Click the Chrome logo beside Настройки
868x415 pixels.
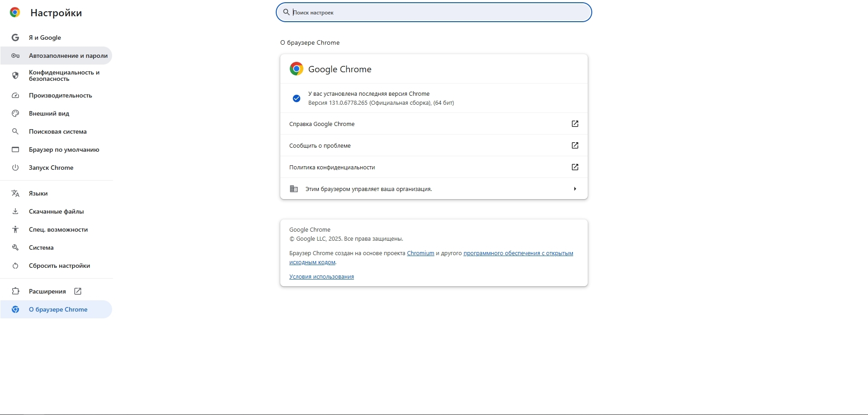point(15,13)
